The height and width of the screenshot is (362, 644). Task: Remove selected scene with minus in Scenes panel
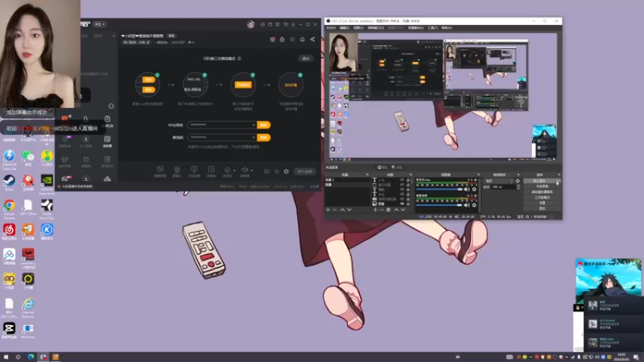pyautogui.click(x=334, y=210)
